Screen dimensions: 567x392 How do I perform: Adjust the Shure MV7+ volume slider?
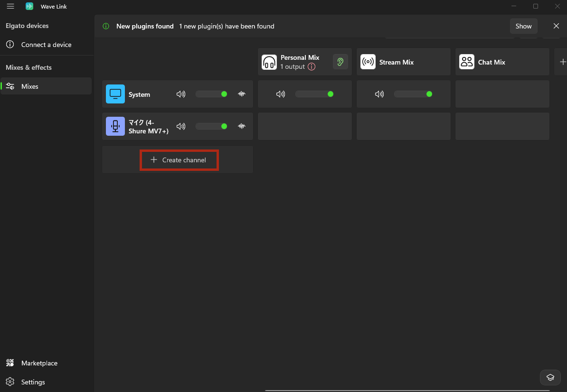pyautogui.click(x=211, y=126)
